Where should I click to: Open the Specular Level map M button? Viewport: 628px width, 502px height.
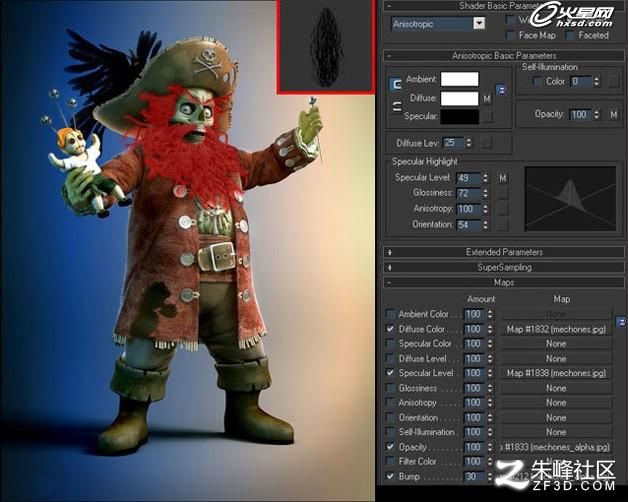coord(503,177)
